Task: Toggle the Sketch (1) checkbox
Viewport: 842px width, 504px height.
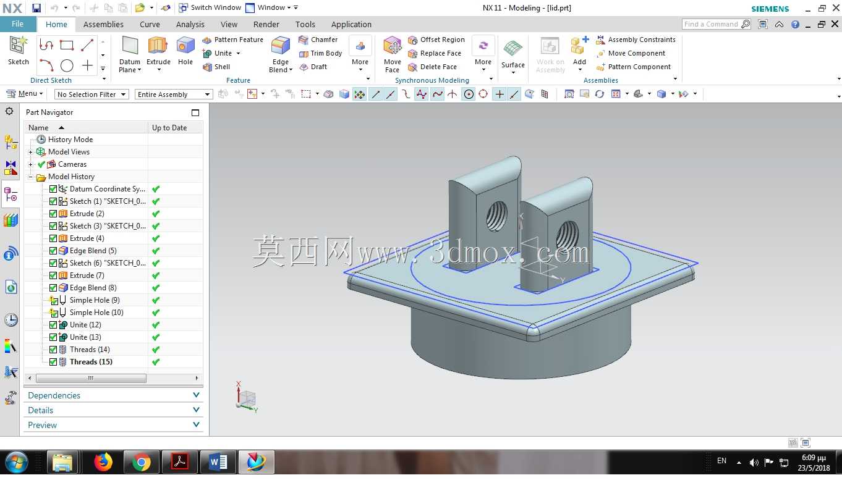Action: coord(53,201)
